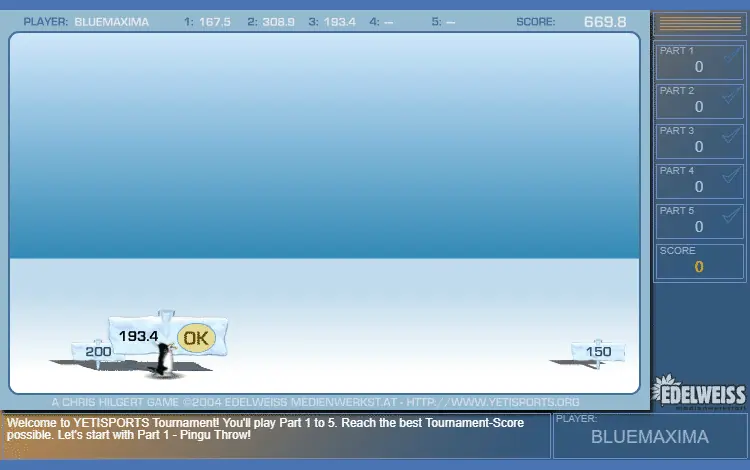Click the PART 1 checkmark icon
Image resolution: width=750 pixels, height=470 pixels.
tap(732, 55)
